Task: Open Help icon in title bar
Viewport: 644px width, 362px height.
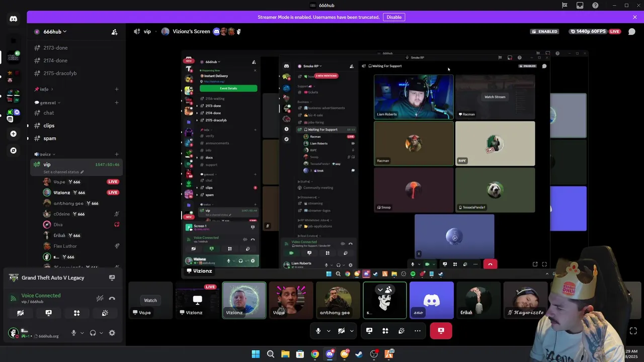Action: coord(596,6)
